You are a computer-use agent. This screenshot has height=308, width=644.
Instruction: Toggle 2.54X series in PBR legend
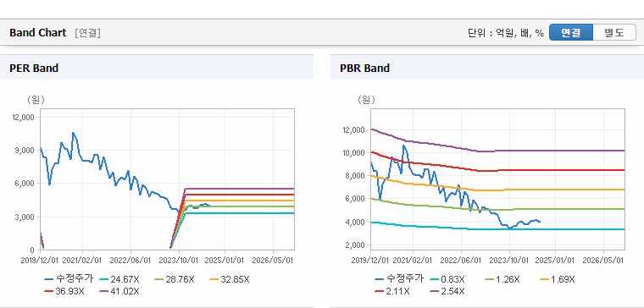(447, 291)
